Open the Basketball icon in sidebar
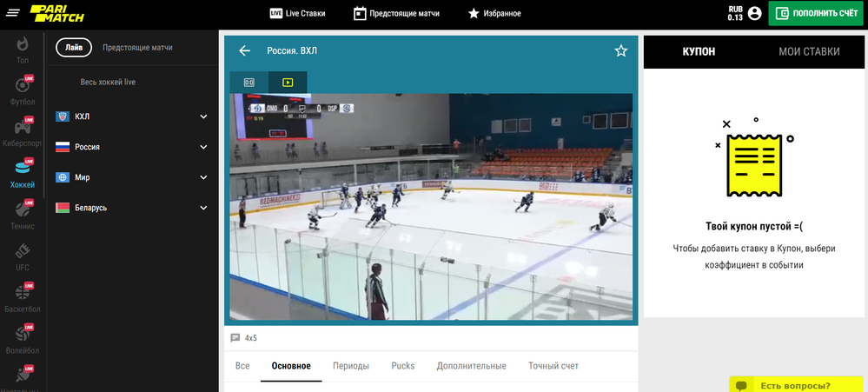Image resolution: width=868 pixels, height=392 pixels. click(23, 296)
